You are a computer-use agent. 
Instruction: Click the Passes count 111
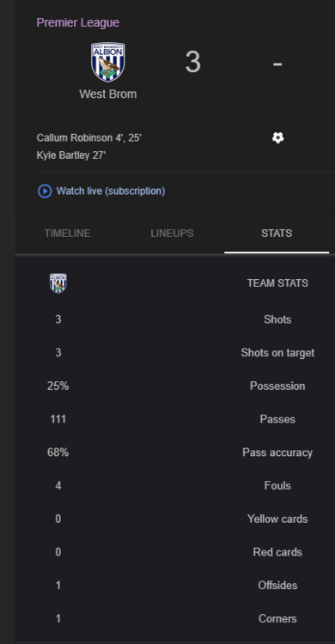tap(58, 419)
